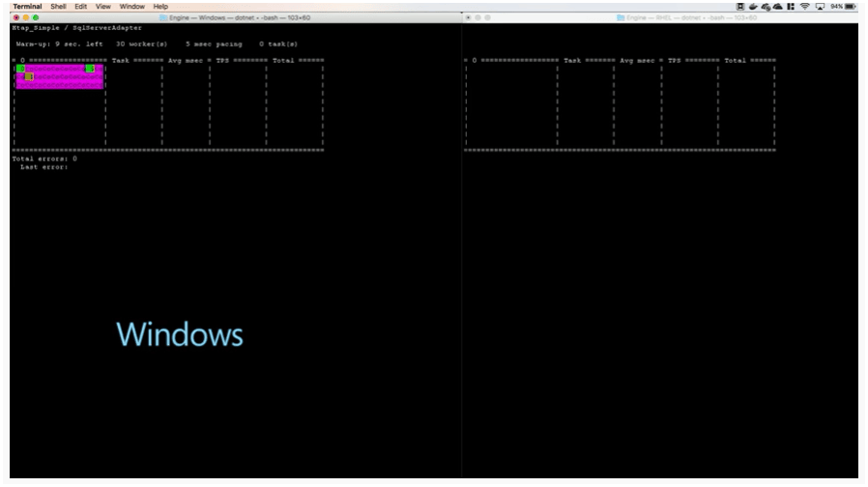The width and height of the screenshot is (868, 487).
Task: Click the grid blocks menu bar icon
Action: (791, 7)
